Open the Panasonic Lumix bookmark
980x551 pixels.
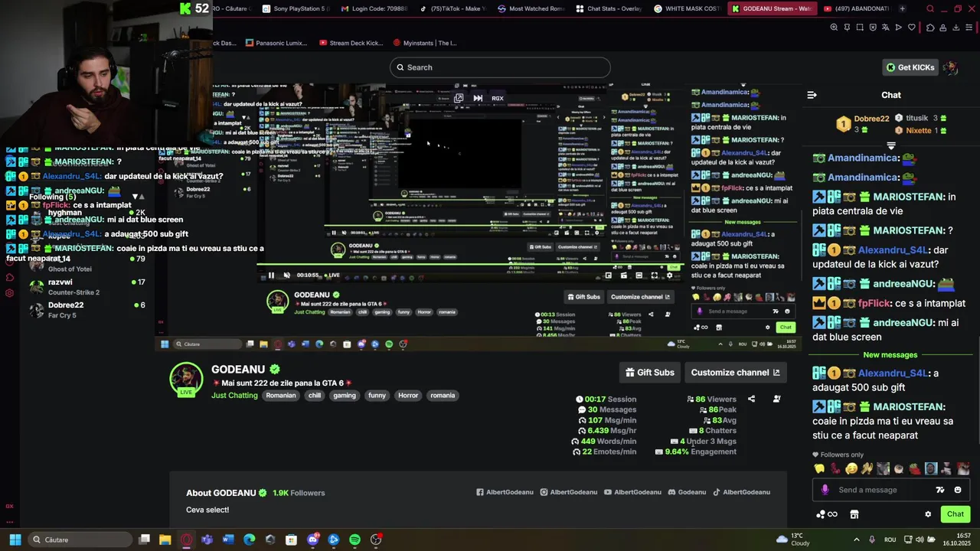[x=276, y=43]
